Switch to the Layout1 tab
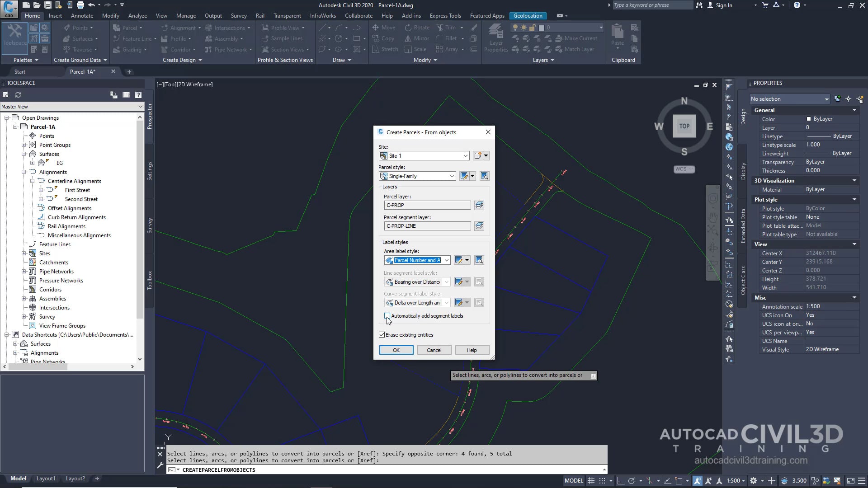868x488 pixels. [46, 478]
